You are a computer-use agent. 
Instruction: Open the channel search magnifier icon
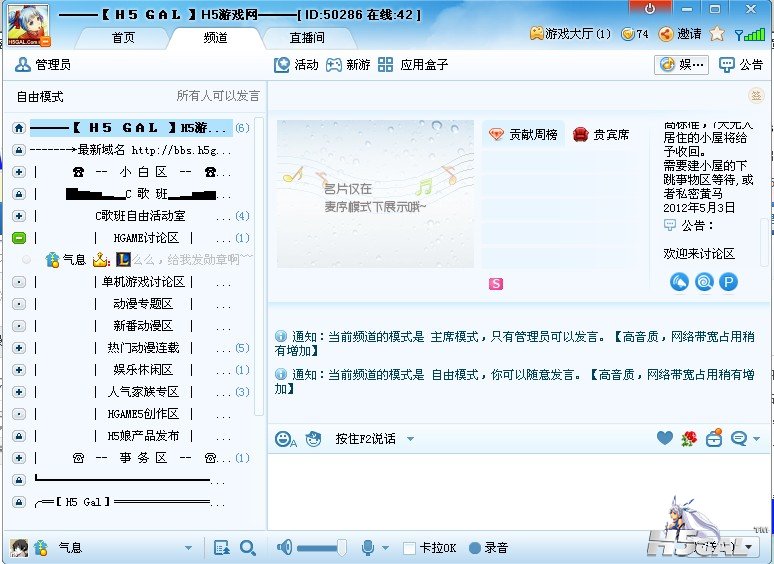[x=247, y=548]
